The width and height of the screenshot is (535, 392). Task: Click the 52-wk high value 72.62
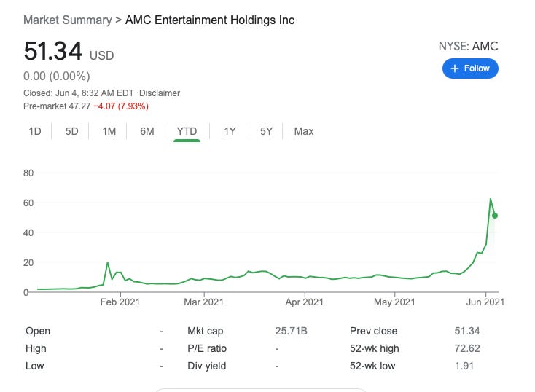click(x=467, y=348)
